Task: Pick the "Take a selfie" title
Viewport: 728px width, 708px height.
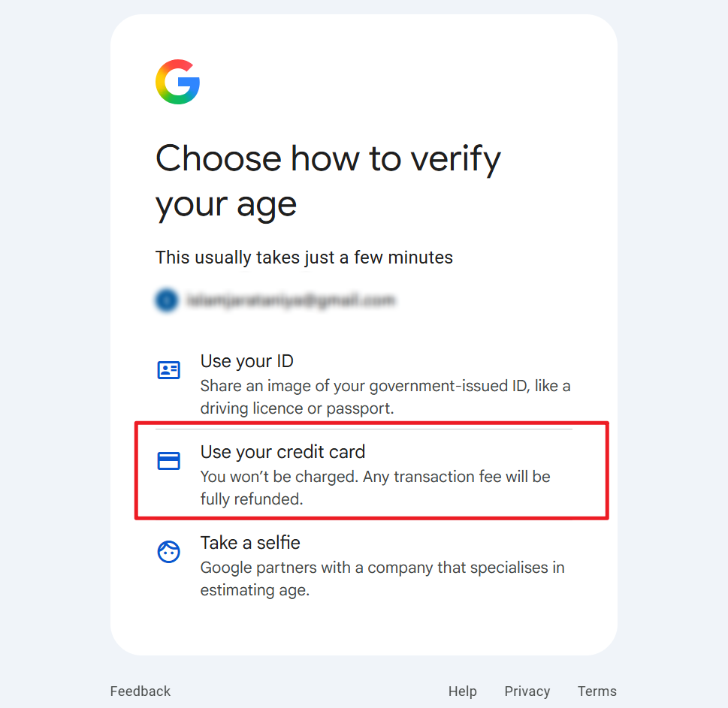Action: (250, 543)
